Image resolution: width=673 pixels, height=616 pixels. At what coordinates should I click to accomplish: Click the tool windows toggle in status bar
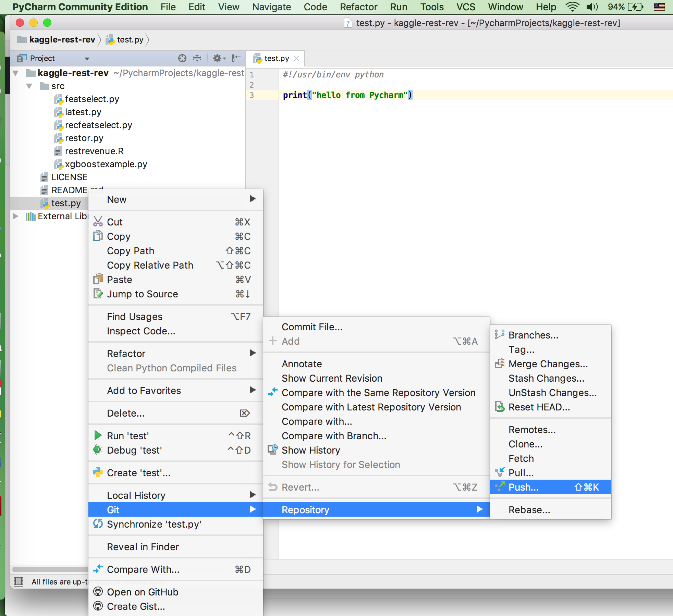click(x=19, y=581)
